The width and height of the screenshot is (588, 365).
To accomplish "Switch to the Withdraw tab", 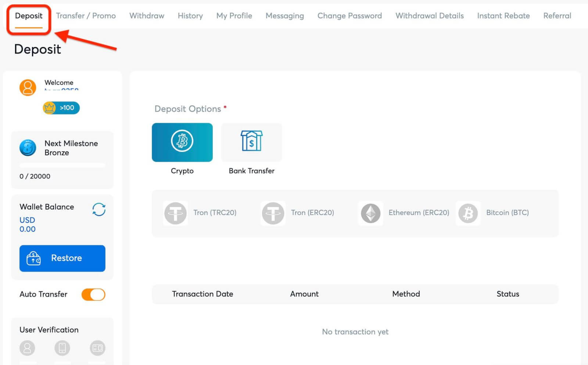I will pyautogui.click(x=147, y=16).
